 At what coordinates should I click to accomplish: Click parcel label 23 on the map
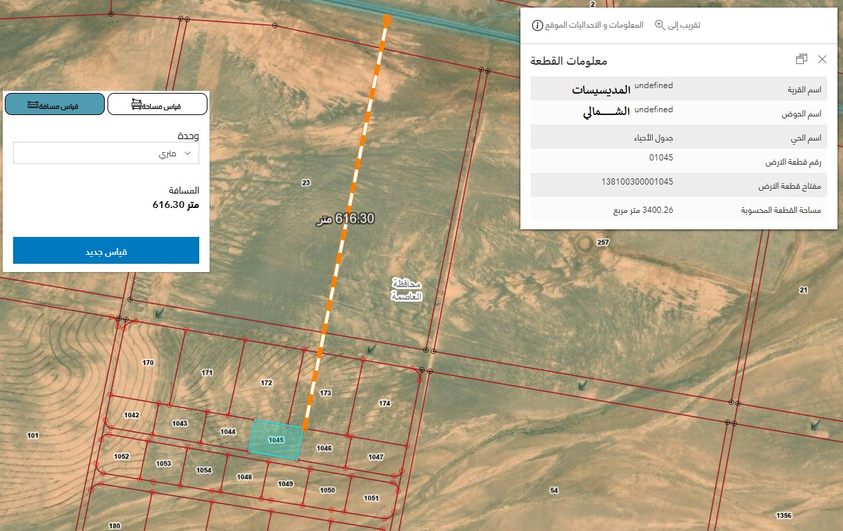tap(306, 183)
